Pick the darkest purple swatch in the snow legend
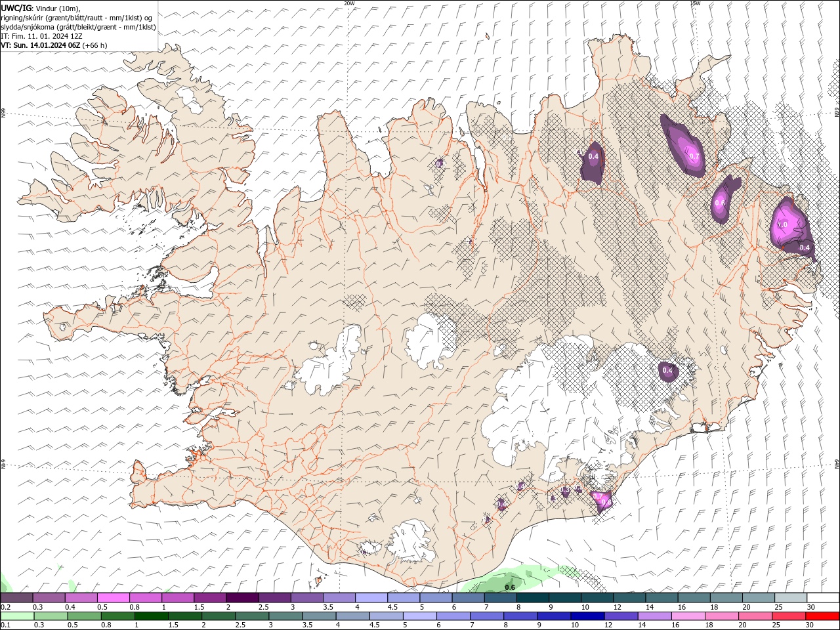The image size is (840, 630). pos(242,598)
